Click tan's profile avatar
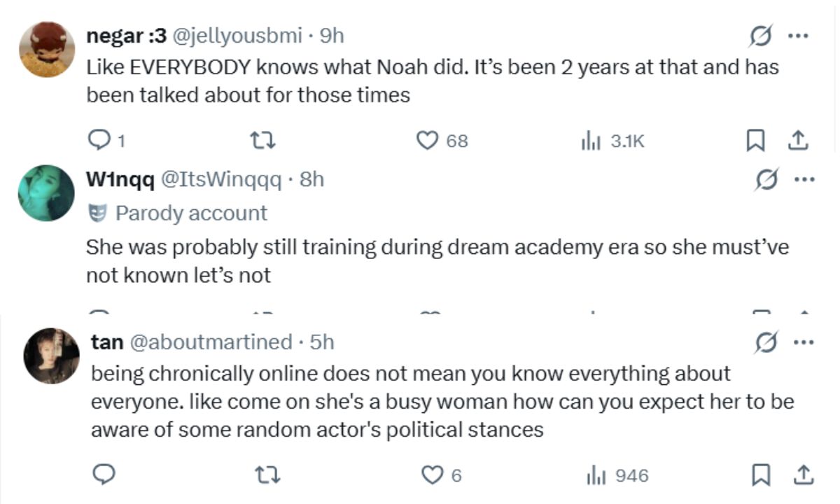This screenshot has width=840, height=504. [52, 356]
